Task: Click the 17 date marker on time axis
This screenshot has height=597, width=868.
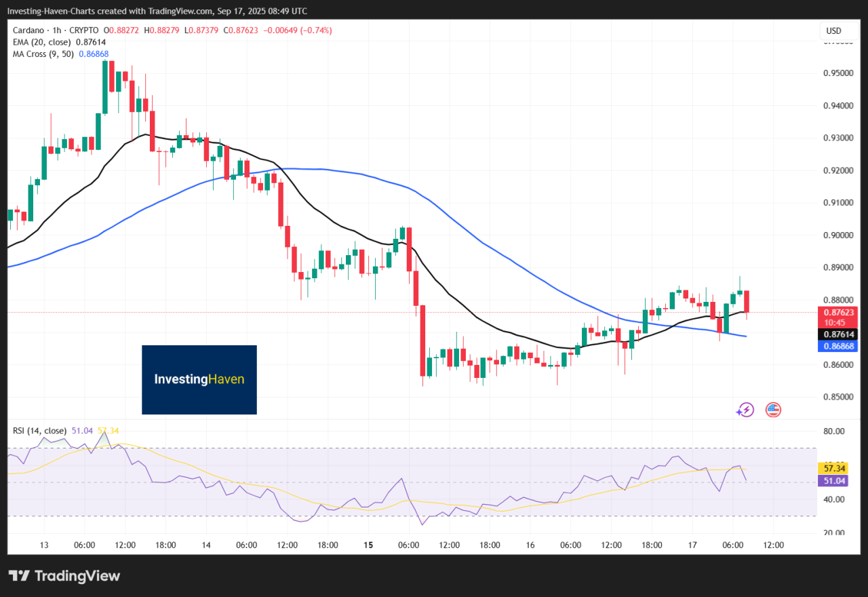Action: [692, 545]
